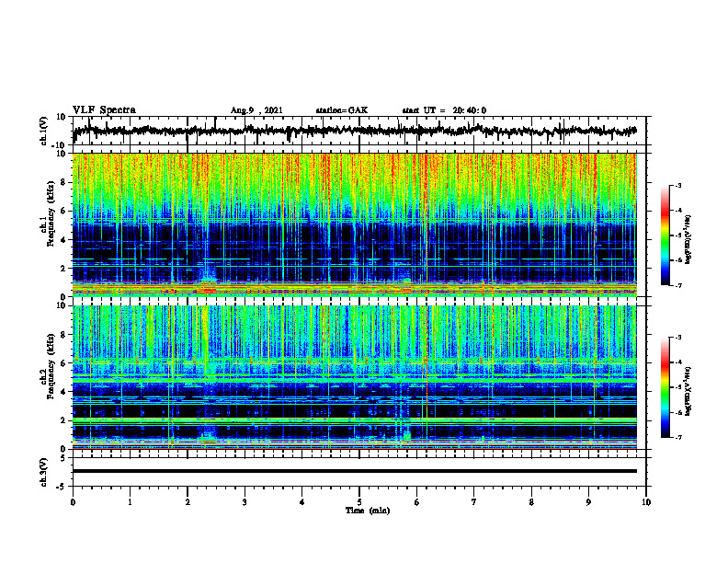Click the "Aug.9 , 2021" date label
Viewport: 728px width, 563px height.
click(256, 110)
